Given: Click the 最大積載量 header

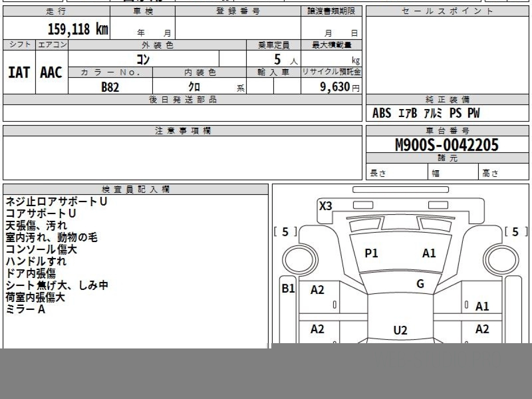Looking at the screenshot, I should pos(332,45).
